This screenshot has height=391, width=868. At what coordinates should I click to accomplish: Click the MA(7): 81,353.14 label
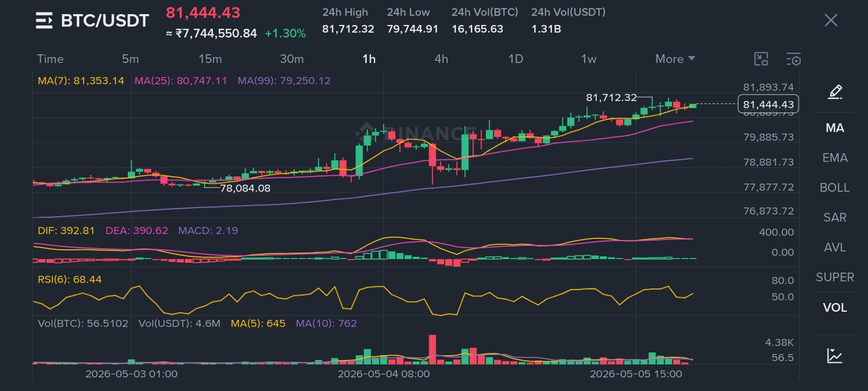[x=81, y=80]
